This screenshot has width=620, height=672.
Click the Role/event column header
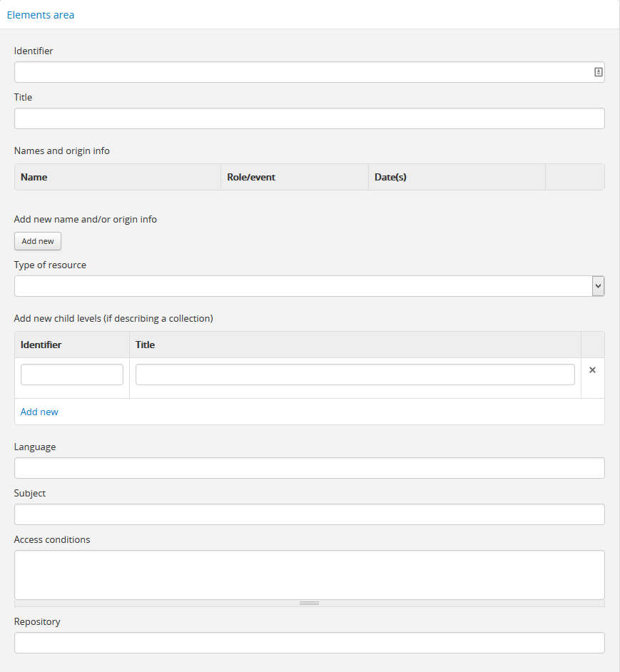point(251,177)
